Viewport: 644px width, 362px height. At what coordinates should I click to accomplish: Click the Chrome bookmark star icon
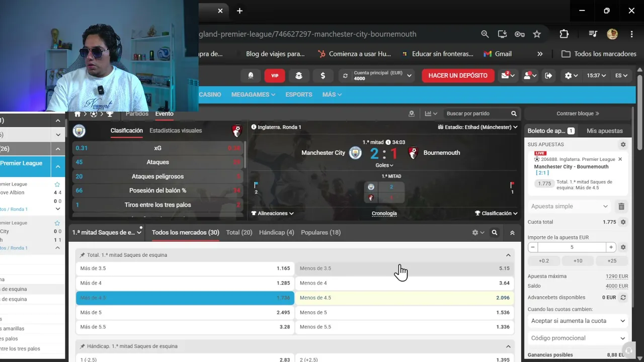[537, 34]
